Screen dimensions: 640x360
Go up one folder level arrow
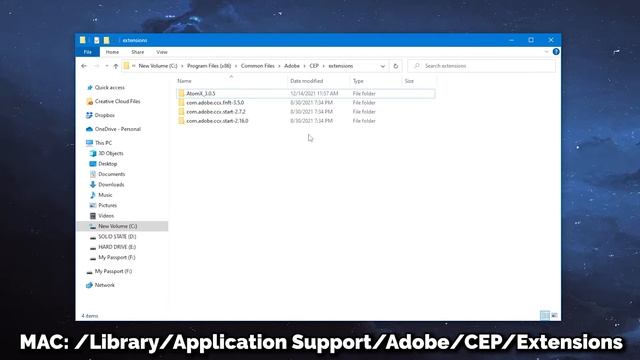[116, 66]
